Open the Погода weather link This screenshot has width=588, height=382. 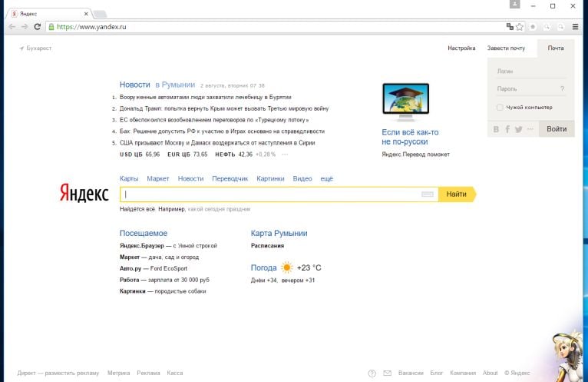click(x=263, y=267)
